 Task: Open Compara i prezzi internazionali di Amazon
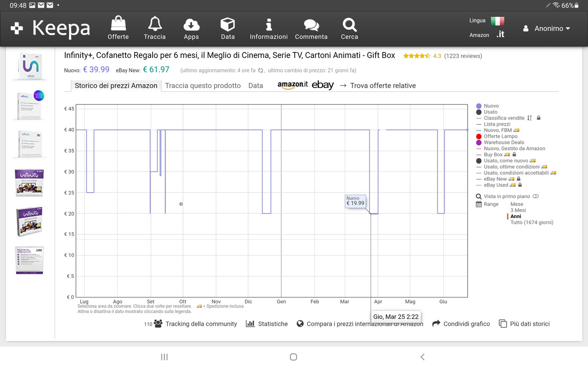pos(360,324)
